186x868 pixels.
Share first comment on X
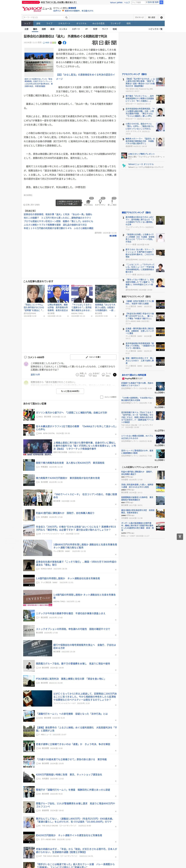[115, 375]
